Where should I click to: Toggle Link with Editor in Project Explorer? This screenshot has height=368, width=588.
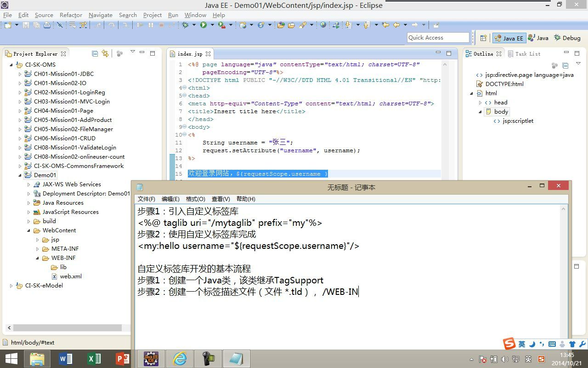pos(105,53)
